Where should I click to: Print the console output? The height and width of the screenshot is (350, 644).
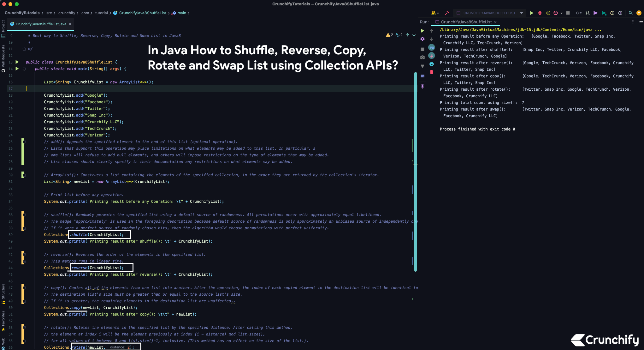click(x=432, y=64)
